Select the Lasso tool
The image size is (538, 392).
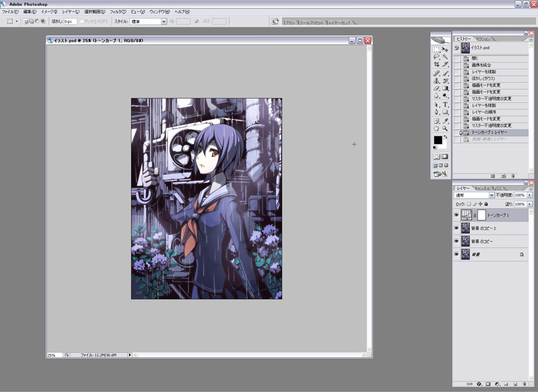click(436, 57)
